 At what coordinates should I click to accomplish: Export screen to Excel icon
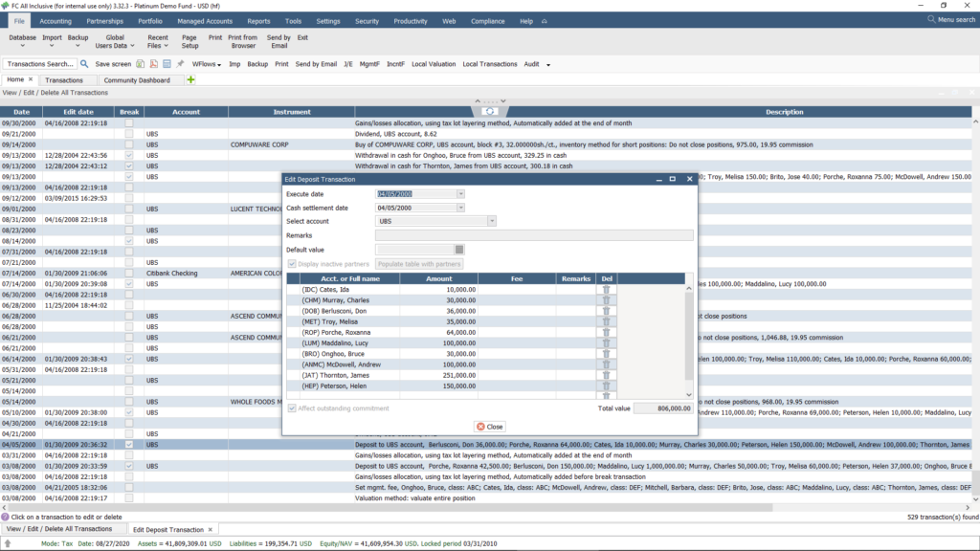[140, 64]
